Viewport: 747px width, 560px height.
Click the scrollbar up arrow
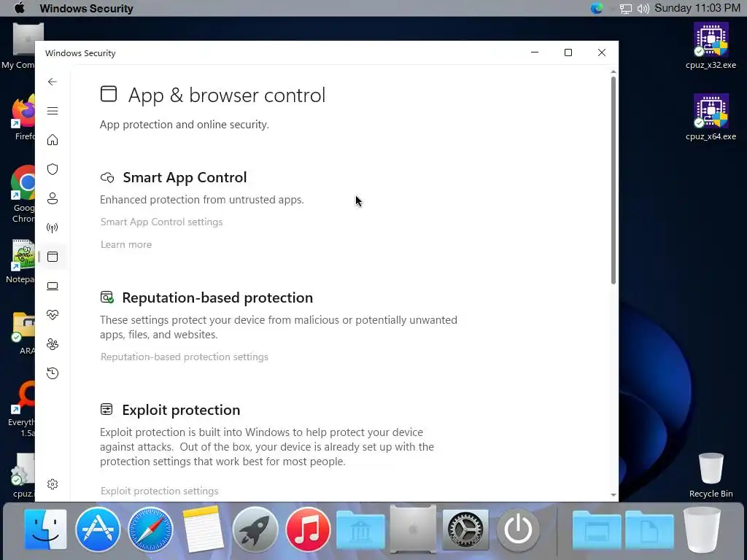[613, 72]
